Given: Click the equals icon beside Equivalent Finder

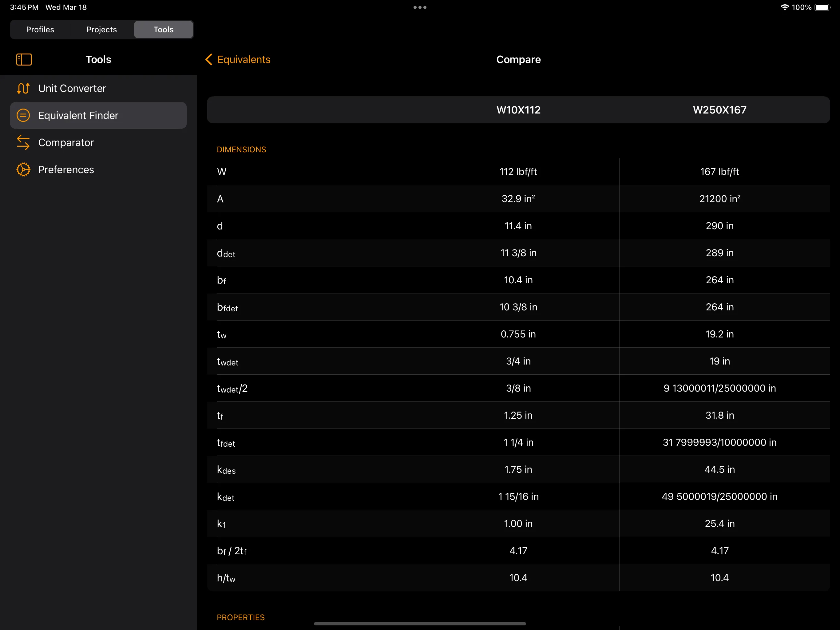Looking at the screenshot, I should [x=23, y=115].
